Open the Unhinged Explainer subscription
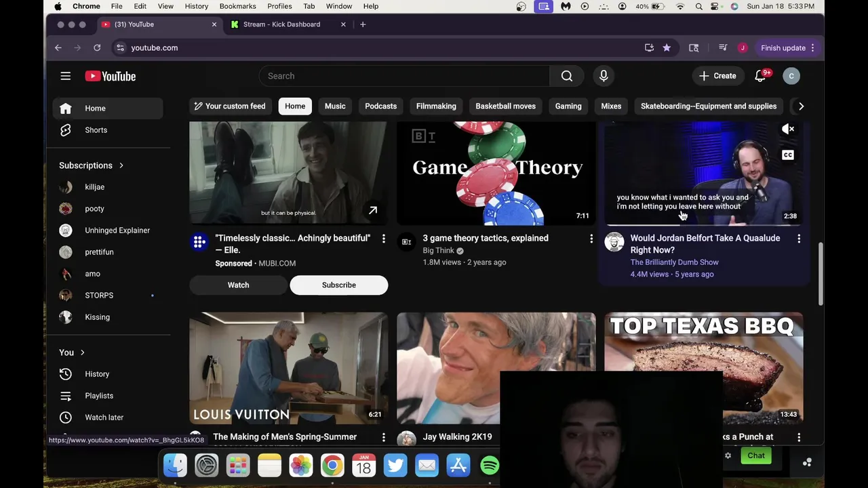The image size is (868, 488). point(108,230)
